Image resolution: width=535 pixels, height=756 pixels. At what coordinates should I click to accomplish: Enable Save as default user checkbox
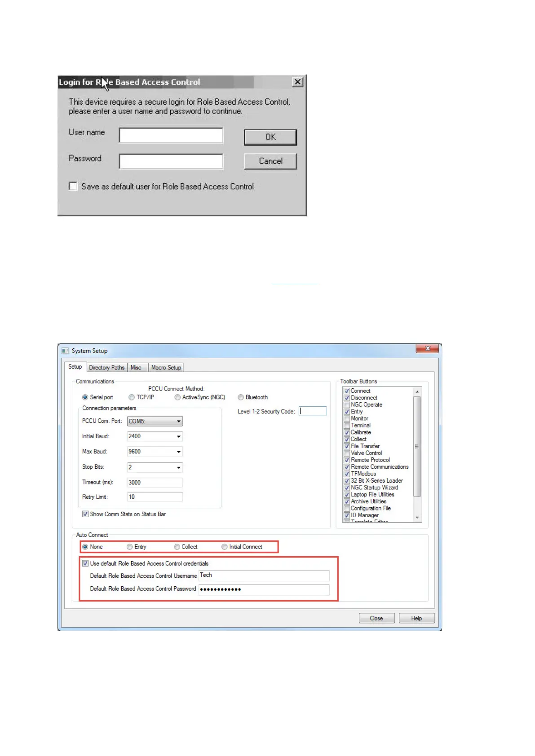click(73, 186)
